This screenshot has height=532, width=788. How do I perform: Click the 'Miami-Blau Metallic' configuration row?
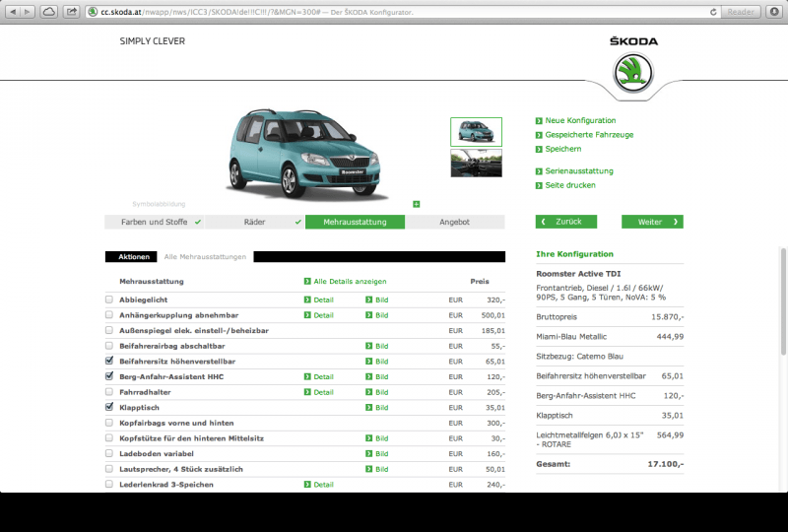click(x=610, y=337)
